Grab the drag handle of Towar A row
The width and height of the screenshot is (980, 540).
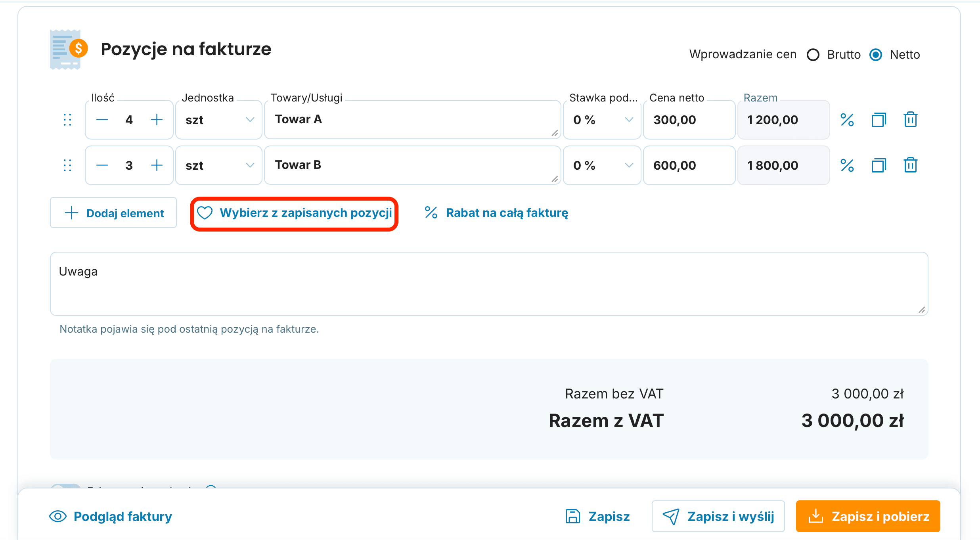[x=67, y=120]
